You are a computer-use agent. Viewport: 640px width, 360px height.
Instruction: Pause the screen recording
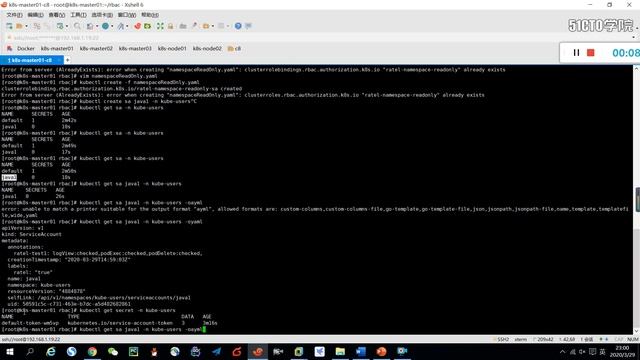[576, 53]
